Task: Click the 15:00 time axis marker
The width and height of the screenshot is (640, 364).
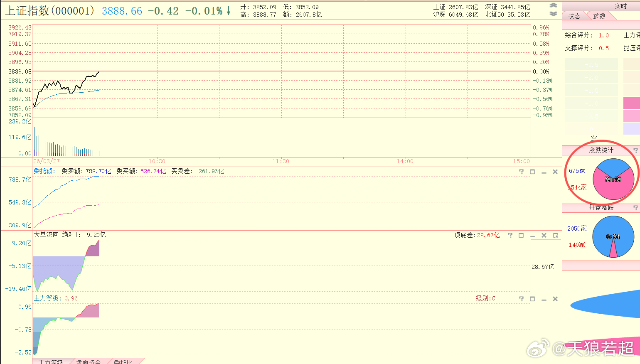Action: [x=521, y=161]
